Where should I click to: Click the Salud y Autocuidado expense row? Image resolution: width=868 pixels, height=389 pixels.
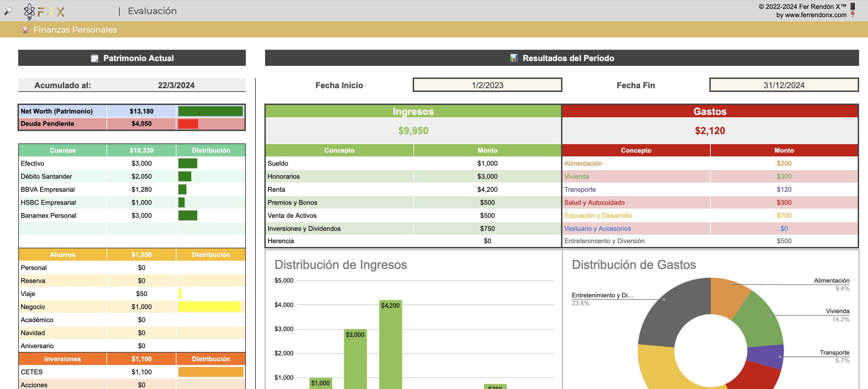point(710,202)
